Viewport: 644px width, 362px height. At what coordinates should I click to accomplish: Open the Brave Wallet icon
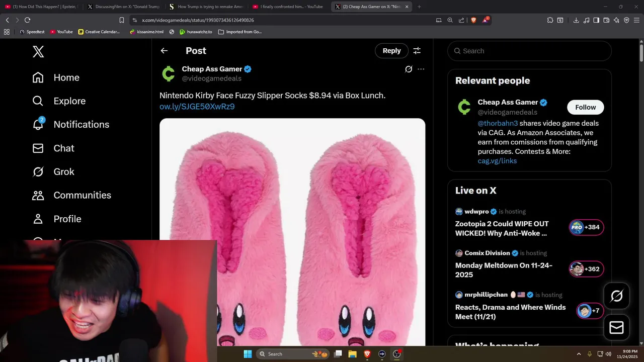pos(606,20)
